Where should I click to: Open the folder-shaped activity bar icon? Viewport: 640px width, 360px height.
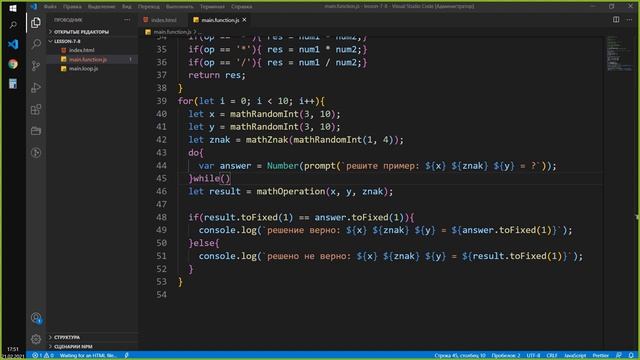coord(36,131)
